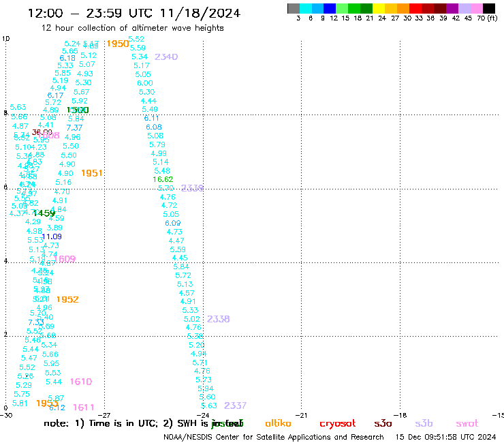
Task: Click the pink swatch near 70 (ft)
Action: 476,8
